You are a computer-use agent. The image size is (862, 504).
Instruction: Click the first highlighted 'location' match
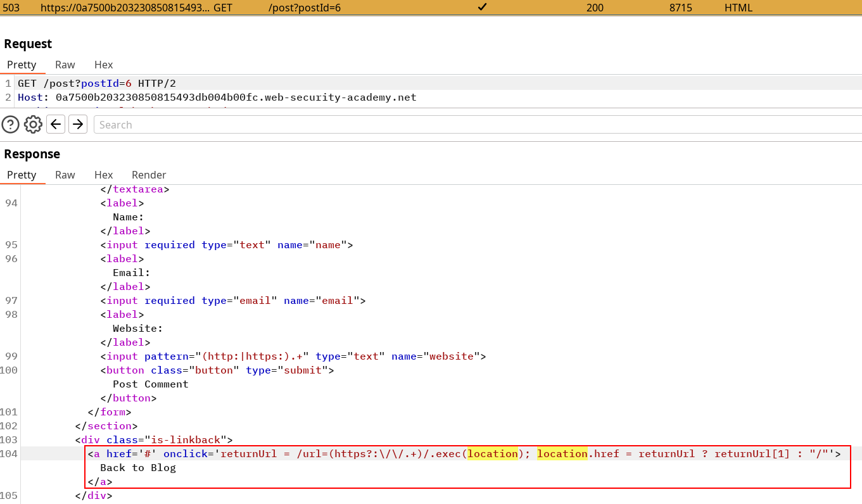tap(493, 453)
